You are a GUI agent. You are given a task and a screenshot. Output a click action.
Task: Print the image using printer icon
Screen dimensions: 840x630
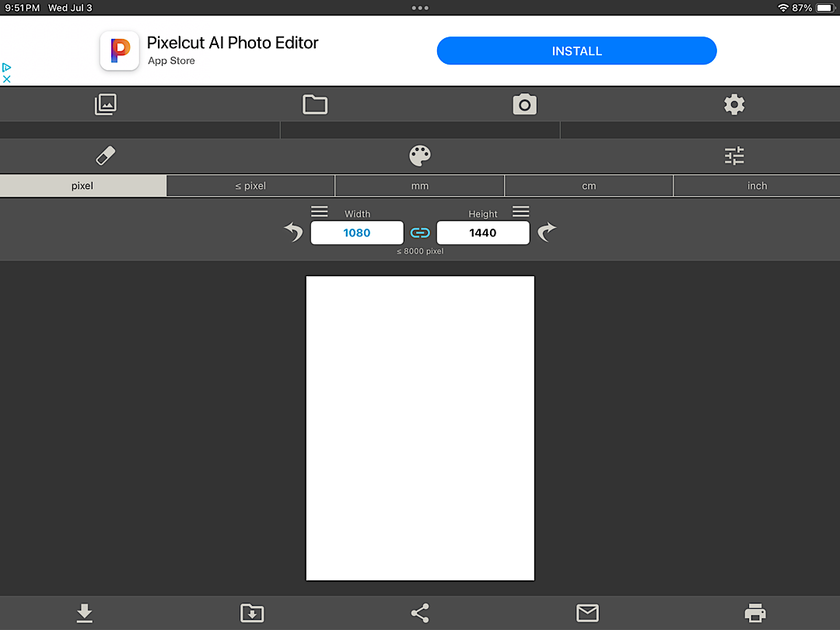tap(754, 614)
